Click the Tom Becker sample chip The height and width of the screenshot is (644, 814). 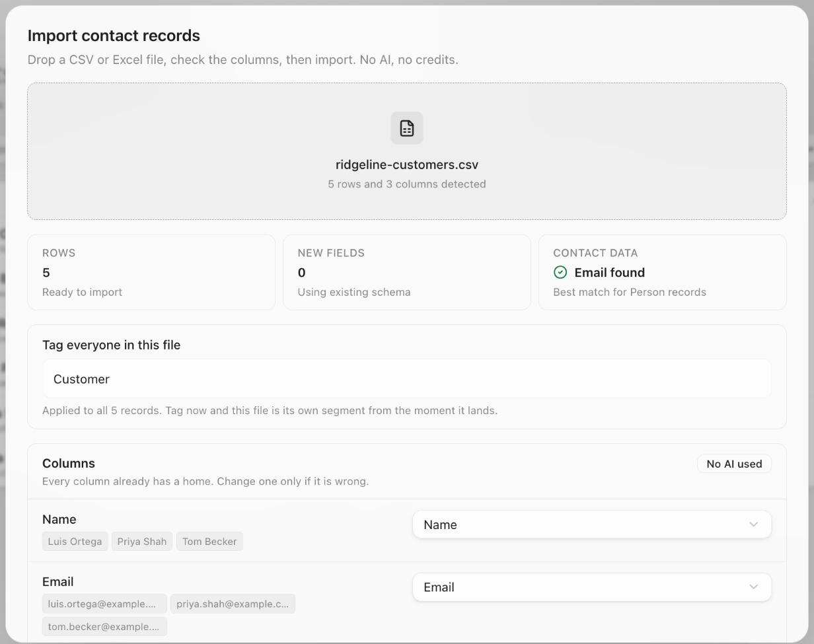coord(209,542)
